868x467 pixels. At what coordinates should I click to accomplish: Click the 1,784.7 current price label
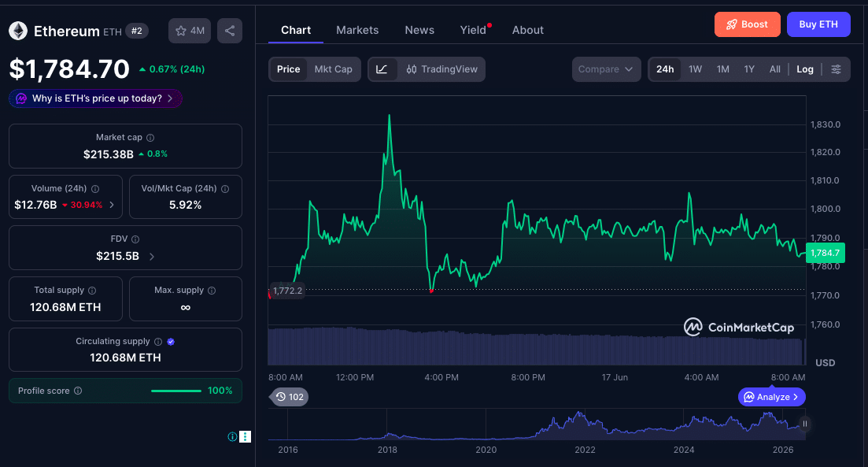[825, 253]
